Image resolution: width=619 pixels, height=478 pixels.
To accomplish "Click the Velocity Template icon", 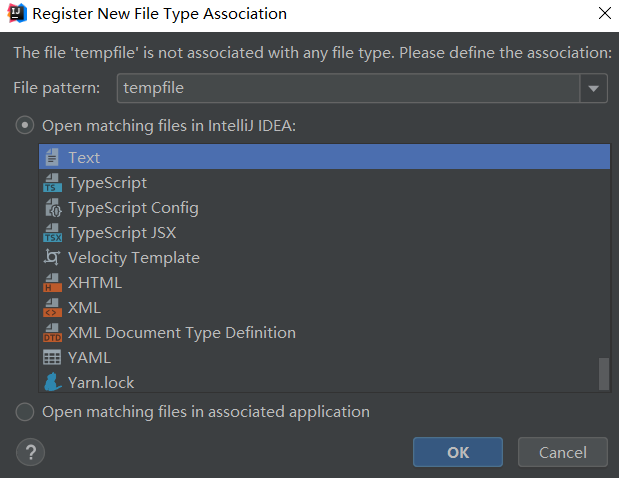I will tap(52, 257).
